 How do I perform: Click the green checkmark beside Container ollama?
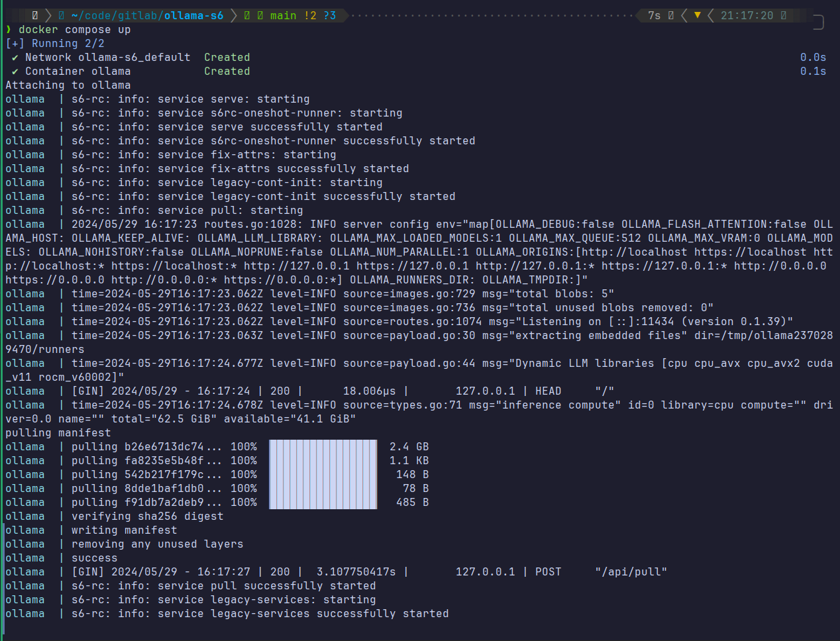15,72
